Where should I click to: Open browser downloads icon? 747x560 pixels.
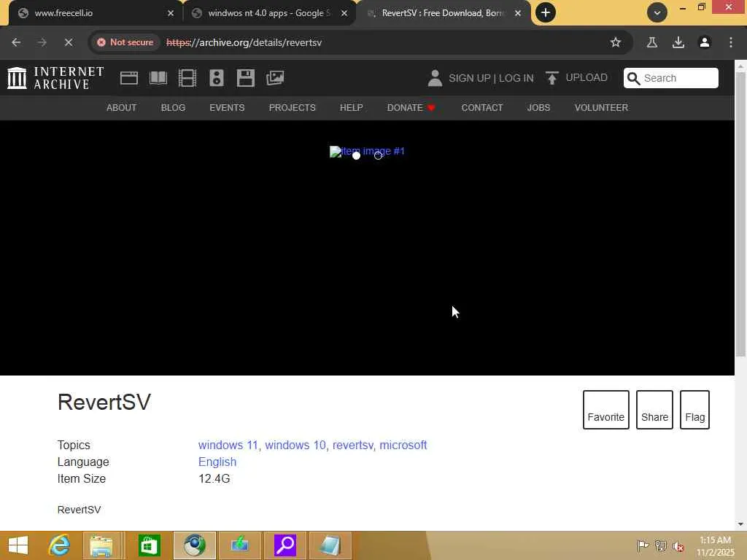678,42
